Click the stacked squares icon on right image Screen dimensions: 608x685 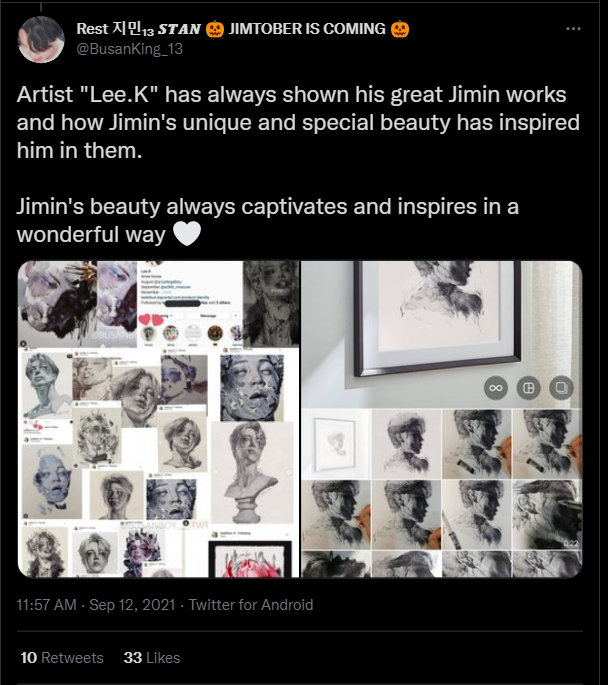click(x=561, y=388)
